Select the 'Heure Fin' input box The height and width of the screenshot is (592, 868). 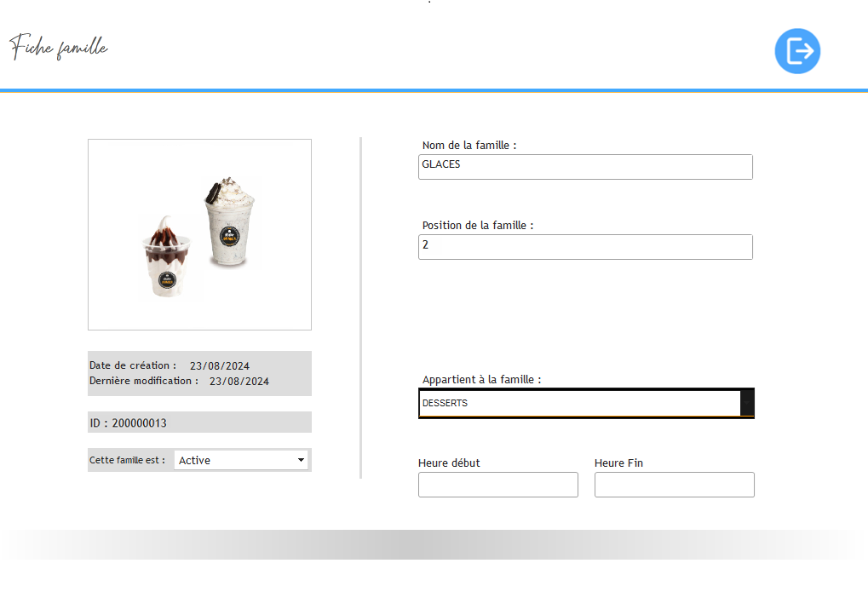pos(674,485)
